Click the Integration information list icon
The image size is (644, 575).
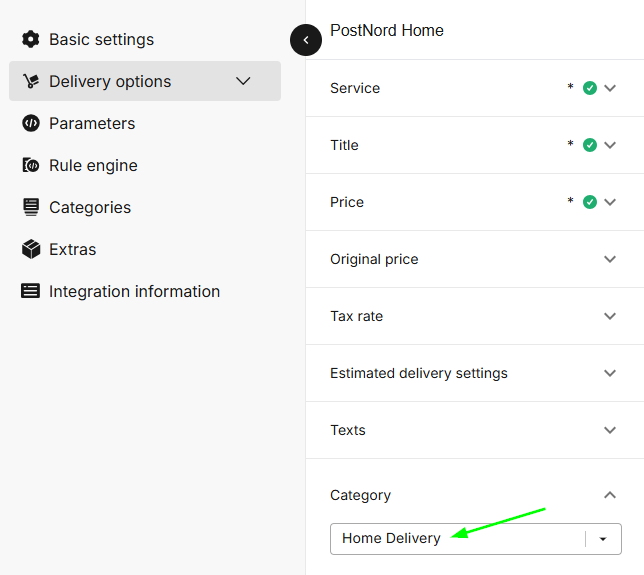pos(30,291)
